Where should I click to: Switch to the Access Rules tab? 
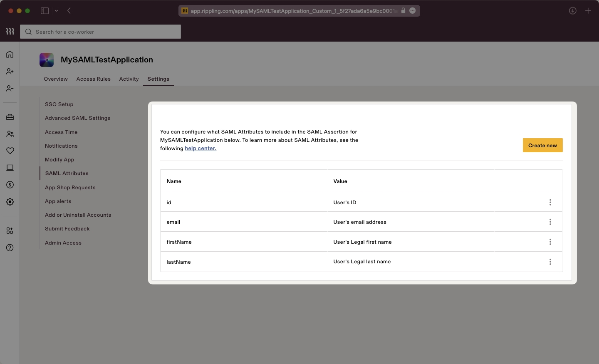[93, 79]
